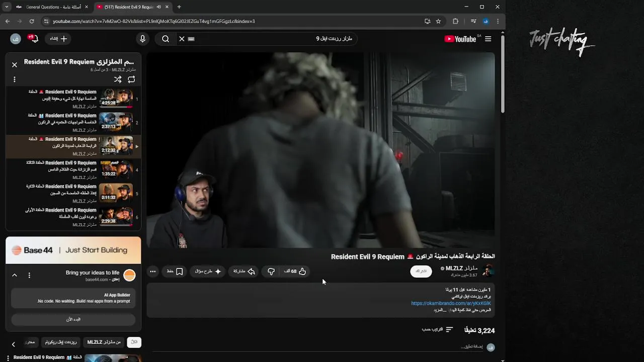644x362 pixels.
Task: Play playlist video 6 with duration 2:29:38
Action: pyautogui.click(x=73, y=217)
